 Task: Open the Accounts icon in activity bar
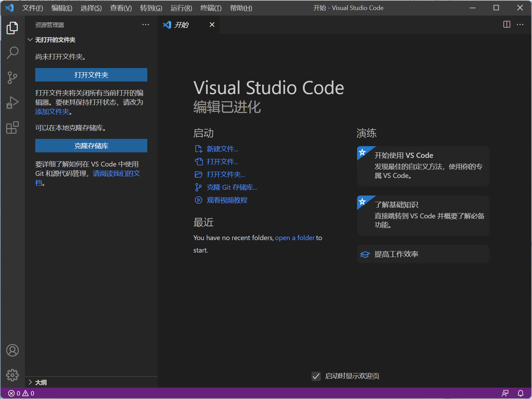pos(12,350)
